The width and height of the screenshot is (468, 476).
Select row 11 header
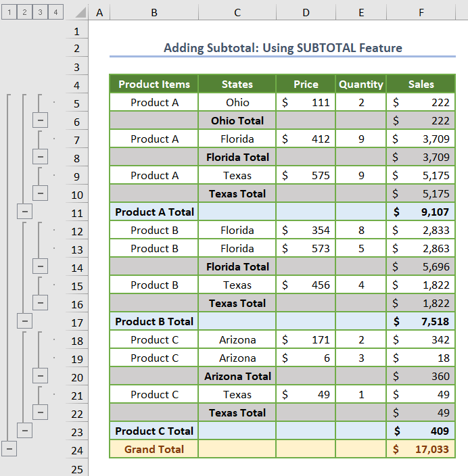(x=76, y=212)
